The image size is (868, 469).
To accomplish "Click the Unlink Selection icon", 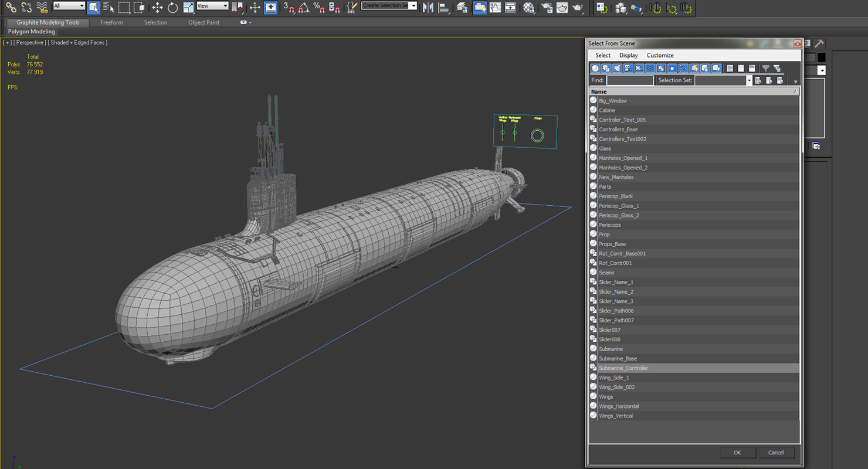I will point(26,8).
